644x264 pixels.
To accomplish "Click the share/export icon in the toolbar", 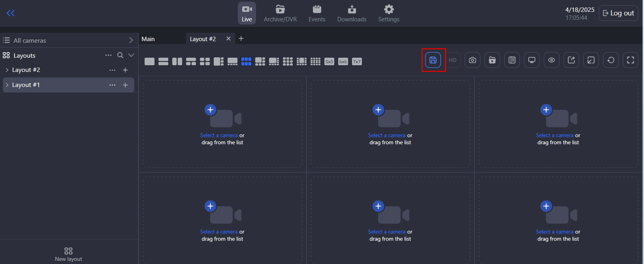I will tap(571, 60).
